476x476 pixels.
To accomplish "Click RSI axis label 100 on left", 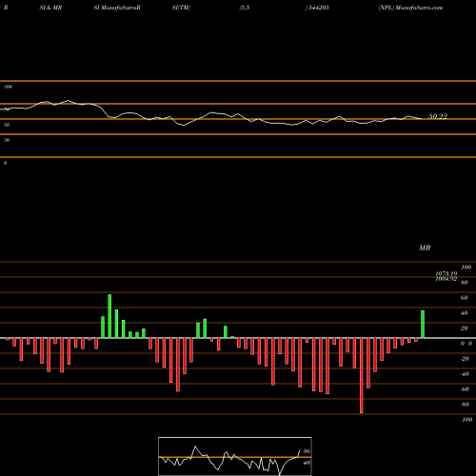I will coord(8,87).
